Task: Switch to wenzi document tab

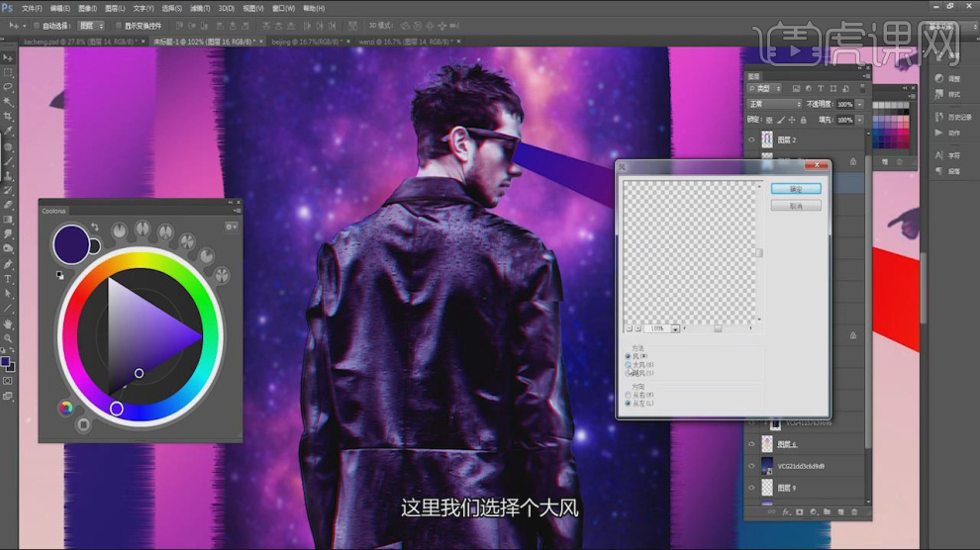Action: tap(405, 42)
